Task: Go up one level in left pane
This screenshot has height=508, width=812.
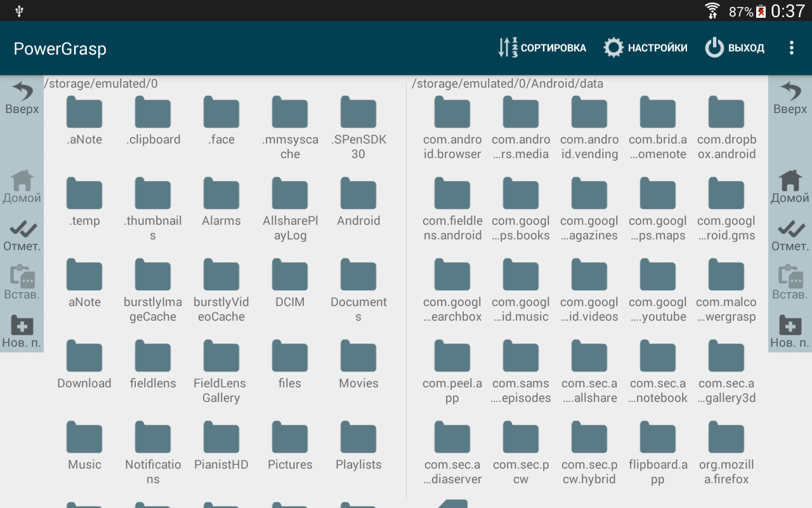Action: pos(22,97)
